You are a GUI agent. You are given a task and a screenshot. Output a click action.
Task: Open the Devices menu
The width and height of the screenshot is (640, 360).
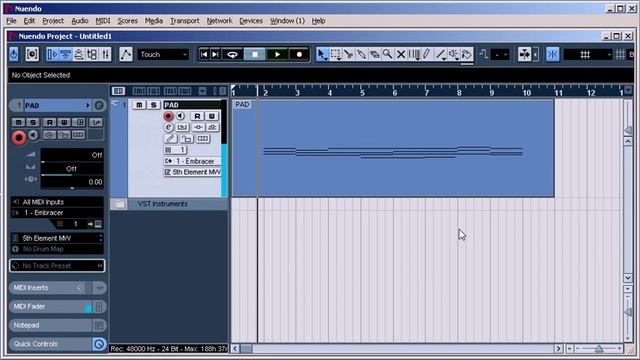251,21
